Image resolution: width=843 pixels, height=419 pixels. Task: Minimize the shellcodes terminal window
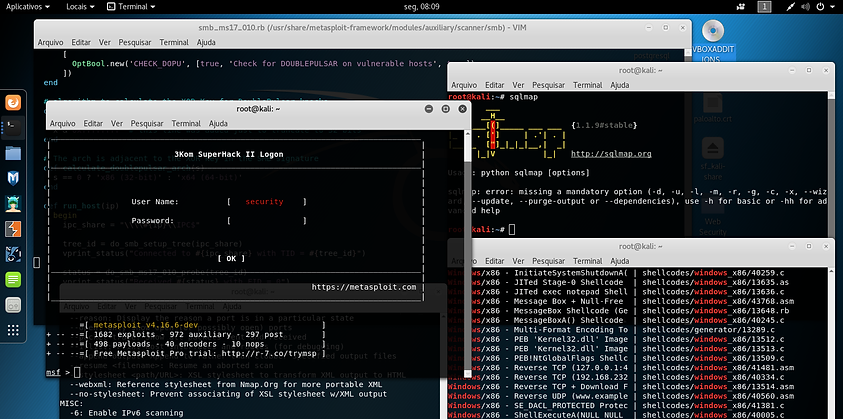coord(792,246)
